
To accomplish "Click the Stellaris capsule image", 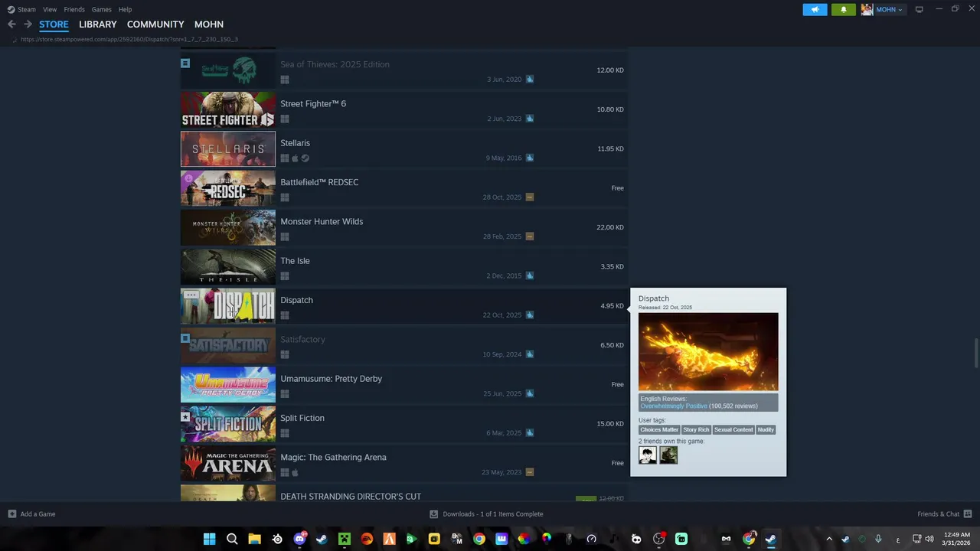I will (228, 148).
